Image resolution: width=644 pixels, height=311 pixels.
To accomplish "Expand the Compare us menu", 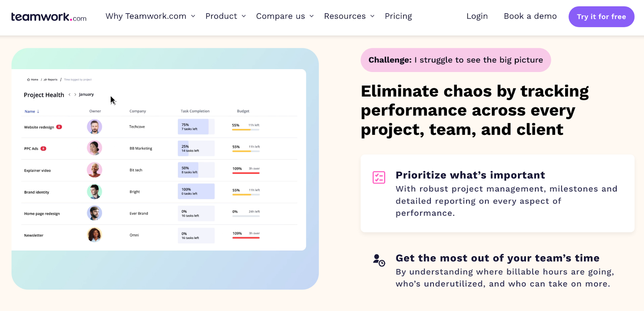I will pyautogui.click(x=285, y=16).
